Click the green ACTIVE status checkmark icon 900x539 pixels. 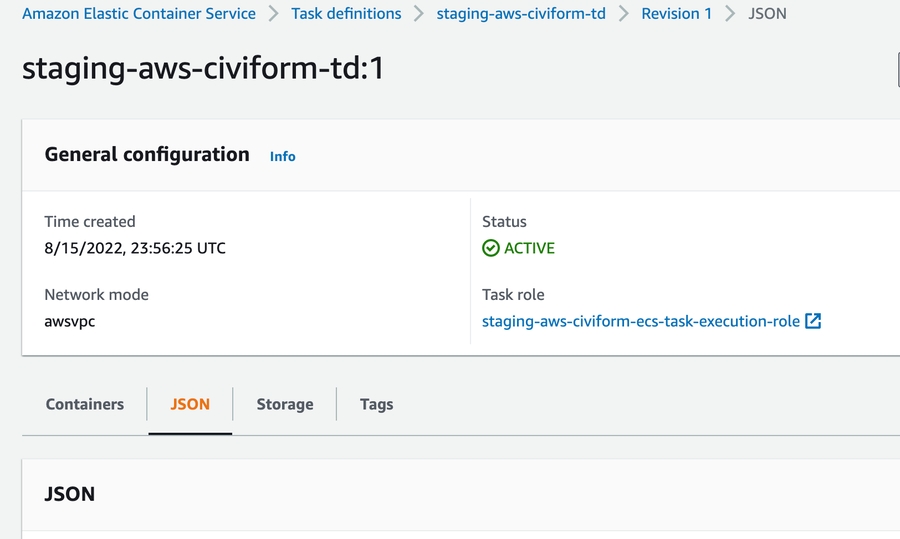click(490, 248)
